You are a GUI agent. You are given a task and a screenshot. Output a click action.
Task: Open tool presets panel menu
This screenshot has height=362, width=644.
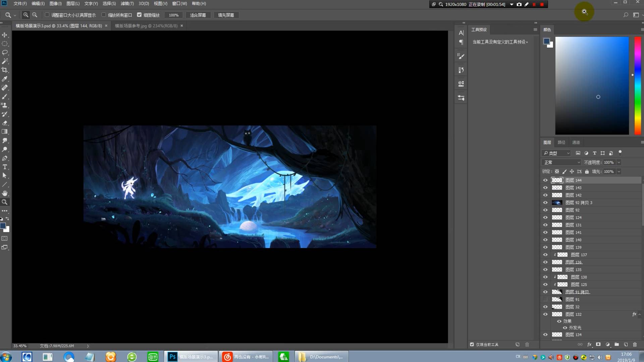coord(535,29)
